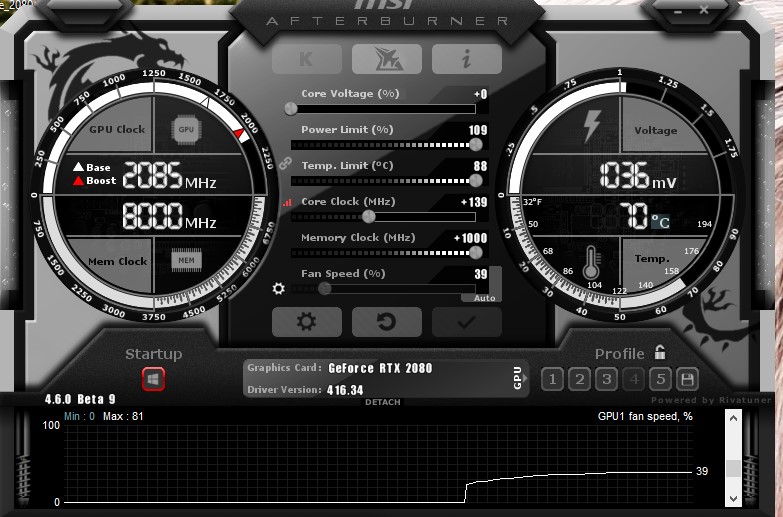Click the GPU selector tab beside graphics card

click(518, 378)
